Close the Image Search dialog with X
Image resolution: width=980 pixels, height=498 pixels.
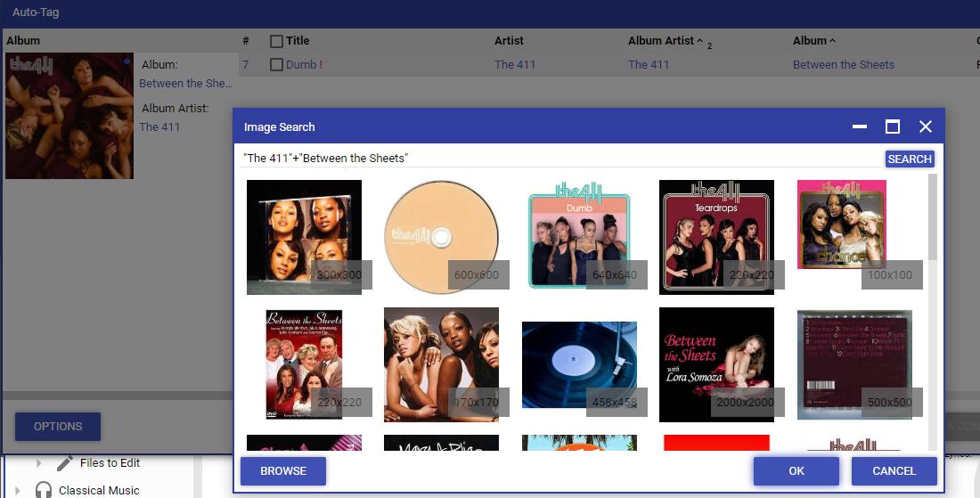pos(925,127)
